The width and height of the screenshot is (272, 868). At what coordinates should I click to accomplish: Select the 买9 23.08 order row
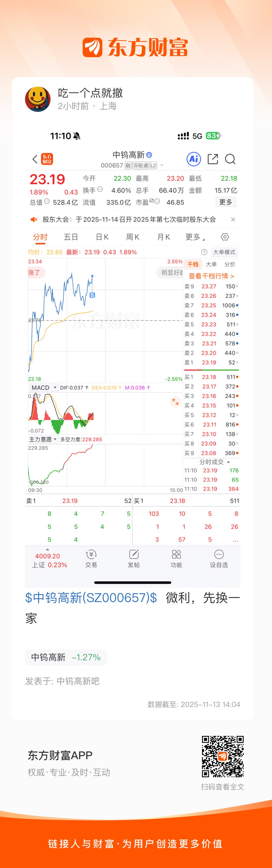point(212,453)
